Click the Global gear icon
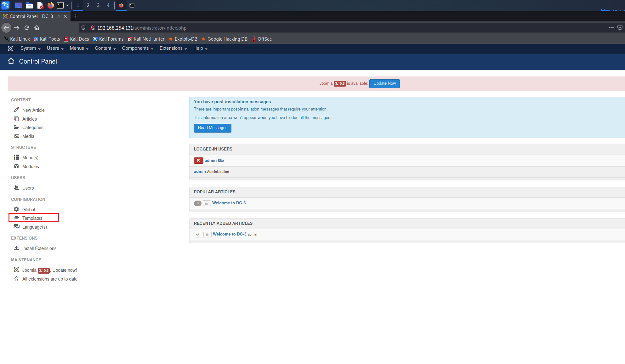 pyautogui.click(x=16, y=209)
